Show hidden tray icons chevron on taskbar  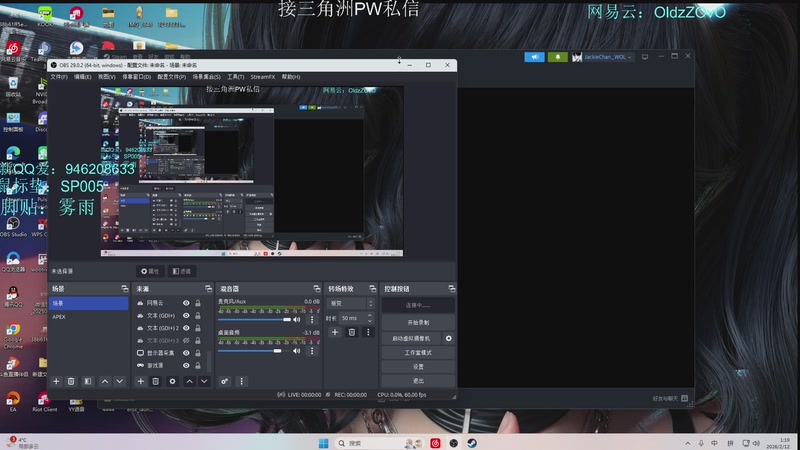688,443
